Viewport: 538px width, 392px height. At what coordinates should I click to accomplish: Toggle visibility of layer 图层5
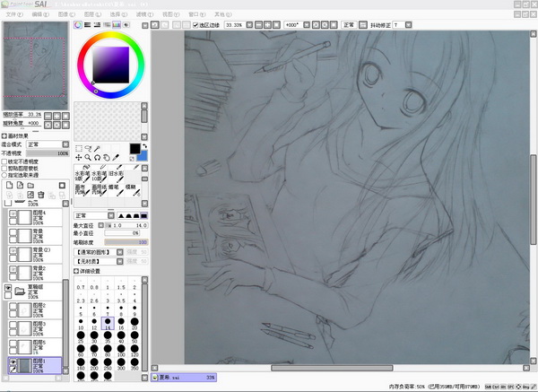pos(13,344)
